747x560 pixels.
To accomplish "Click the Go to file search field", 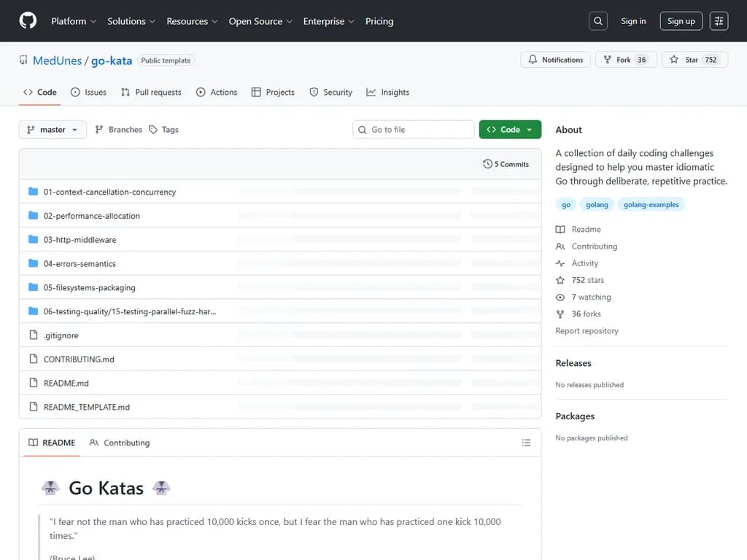I will click(414, 130).
